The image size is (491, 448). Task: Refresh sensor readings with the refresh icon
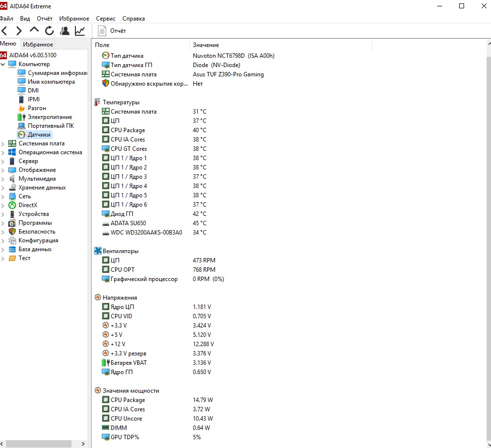(49, 31)
